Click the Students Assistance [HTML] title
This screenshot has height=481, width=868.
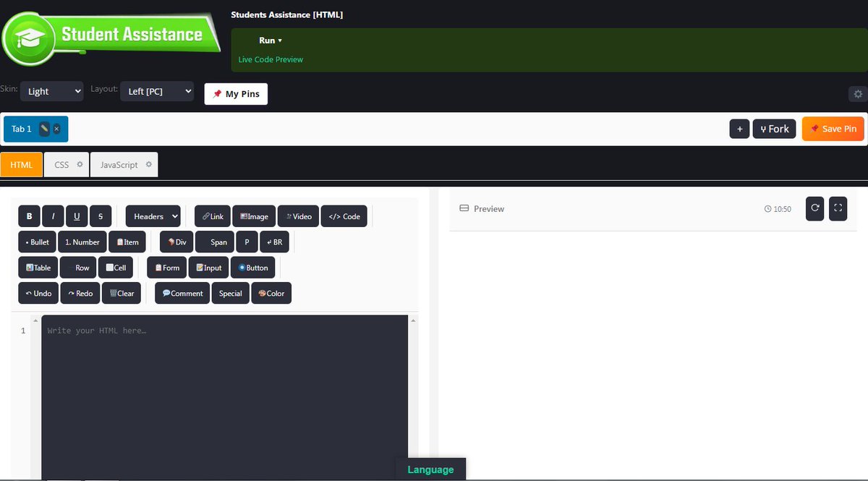[287, 14]
